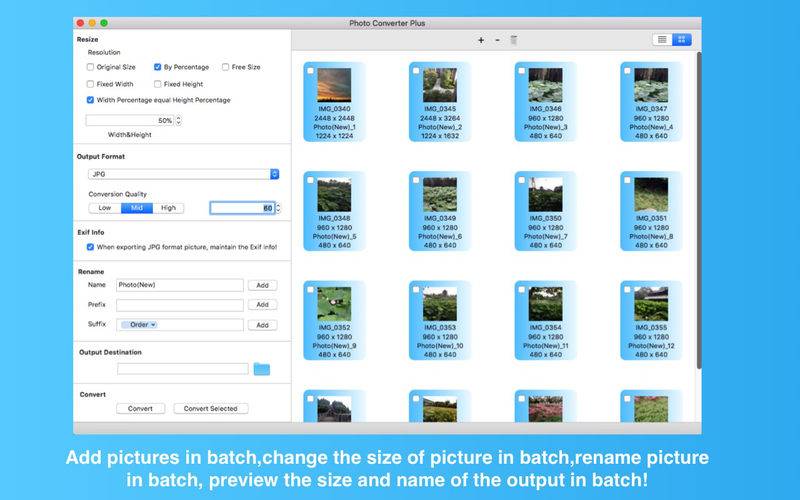This screenshot has width=800, height=500.
Task: Select Mid conversion quality
Action: [137, 208]
